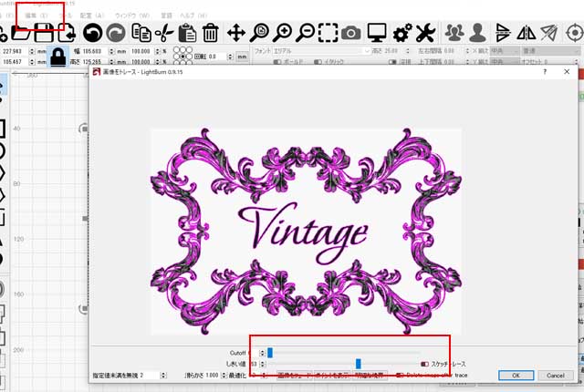
Task: Open device settings wrench-screwdriver icon
Action: coord(425,33)
